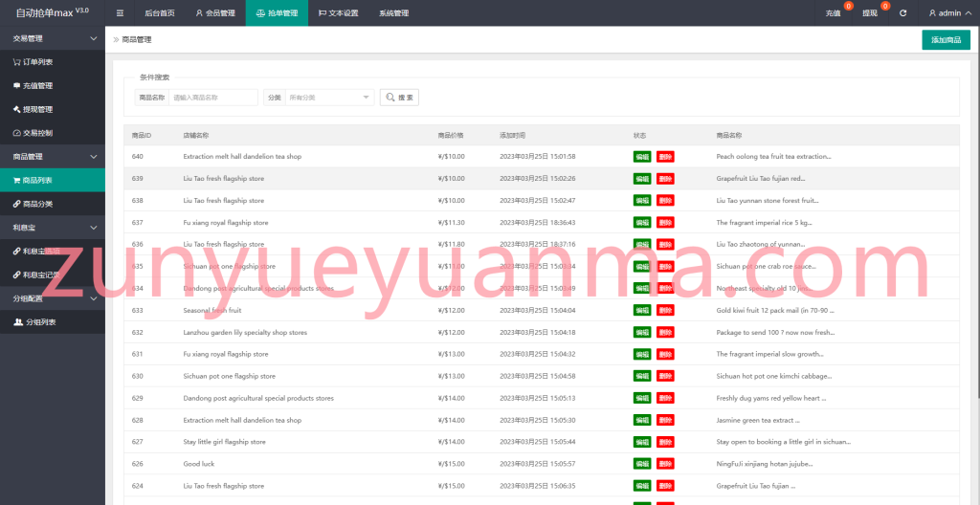Delete product 628
The image size is (980, 505).
click(x=665, y=420)
